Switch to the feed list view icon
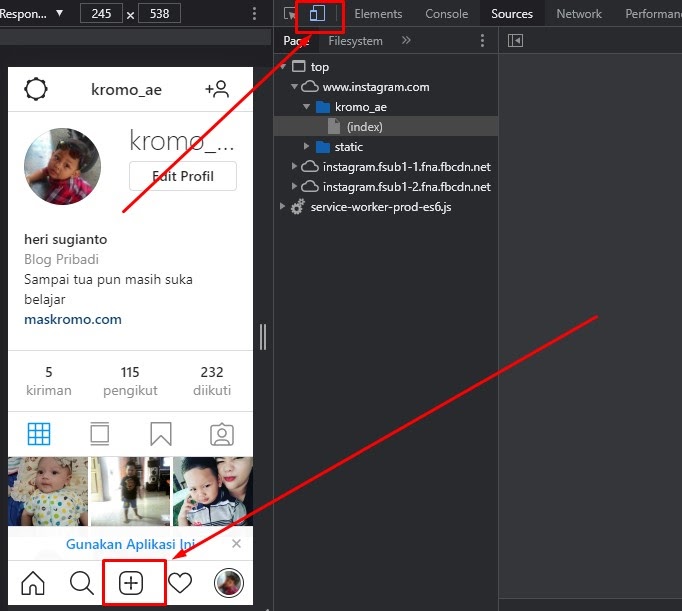Image resolution: width=682 pixels, height=611 pixels. (100, 434)
